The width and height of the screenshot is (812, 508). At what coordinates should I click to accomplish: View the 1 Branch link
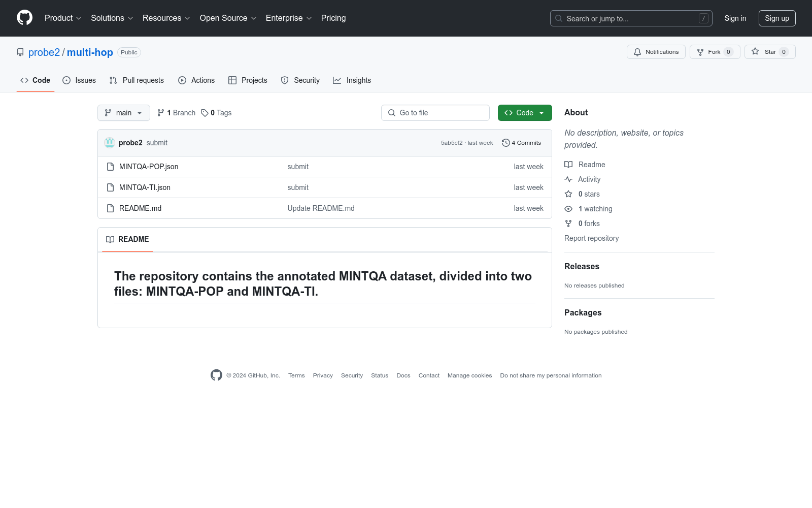tap(176, 113)
